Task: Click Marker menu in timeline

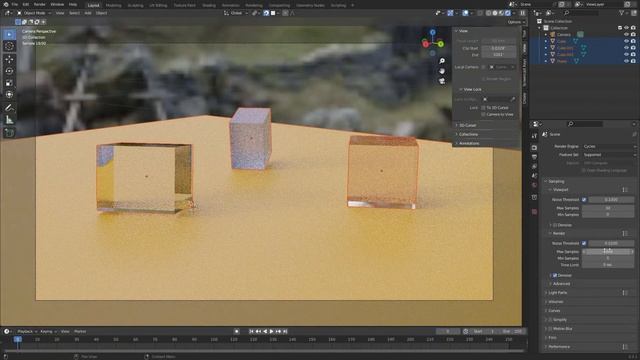Action: tap(80, 332)
